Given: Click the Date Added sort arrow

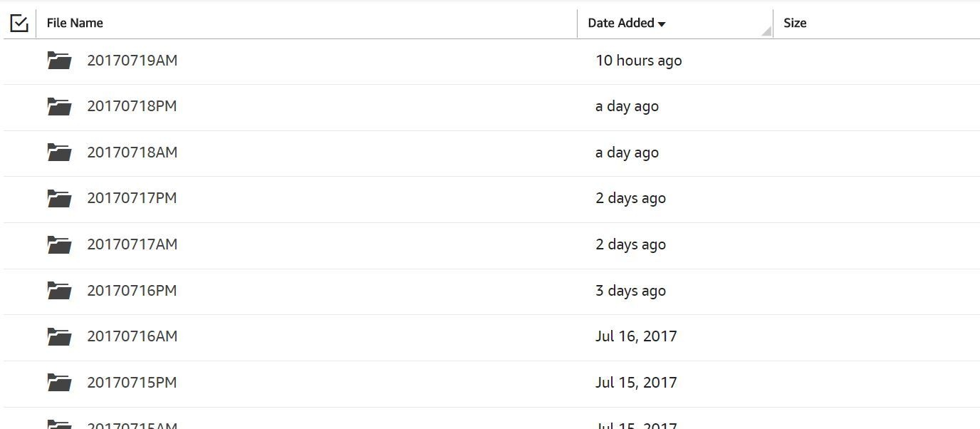Looking at the screenshot, I should (x=662, y=24).
